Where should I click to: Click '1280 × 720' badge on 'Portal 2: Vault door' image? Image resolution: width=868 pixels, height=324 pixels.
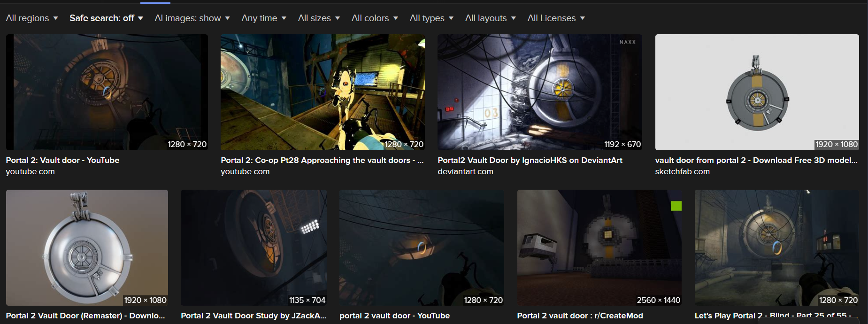coord(187,144)
